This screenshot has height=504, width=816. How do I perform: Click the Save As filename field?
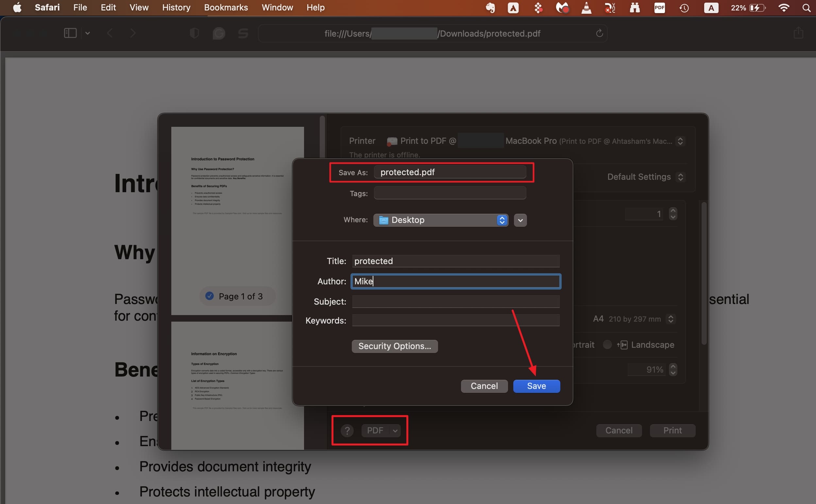[x=450, y=172]
